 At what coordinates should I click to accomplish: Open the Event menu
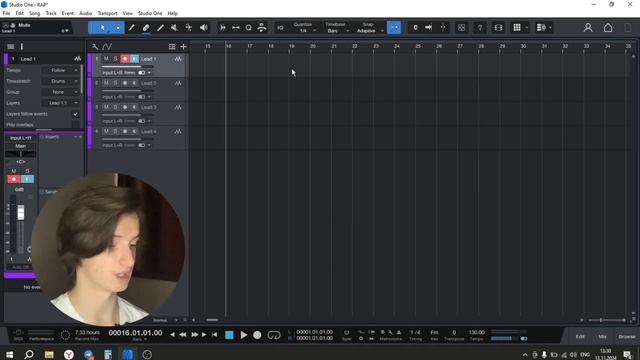click(x=67, y=13)
